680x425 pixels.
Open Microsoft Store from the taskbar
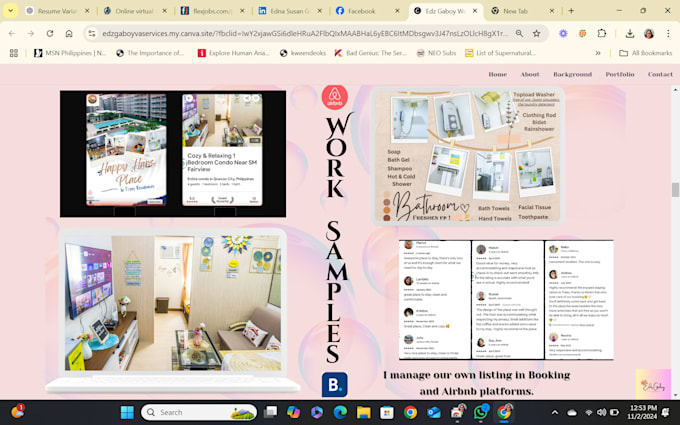386,412
